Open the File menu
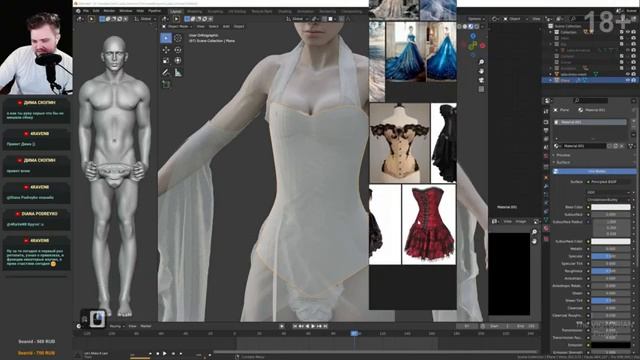 (x=86, y=11)
